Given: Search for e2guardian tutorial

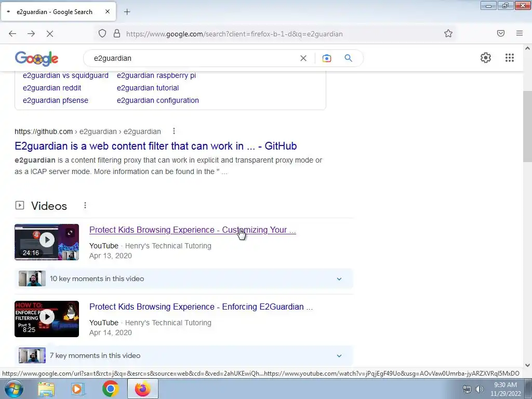Looking at the screenshot, I should point(148,88).
